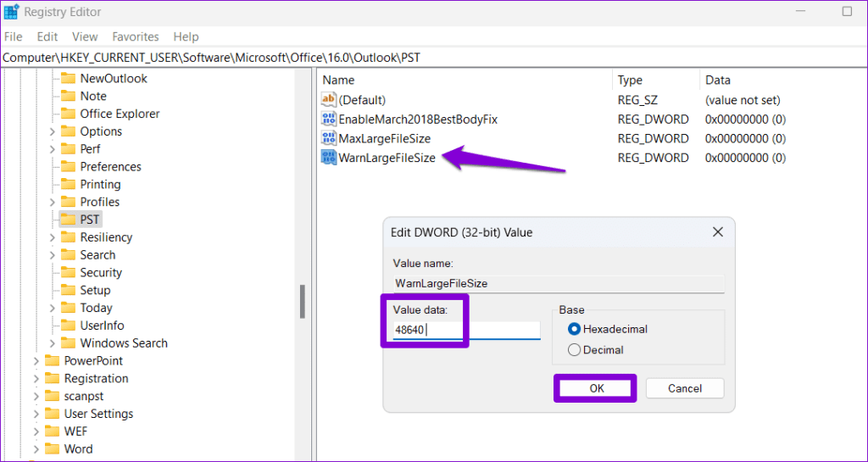Click the PowerPoint folder icon
Image resolution: width=868 pixels, height=462 pixels.
(52, 361)
